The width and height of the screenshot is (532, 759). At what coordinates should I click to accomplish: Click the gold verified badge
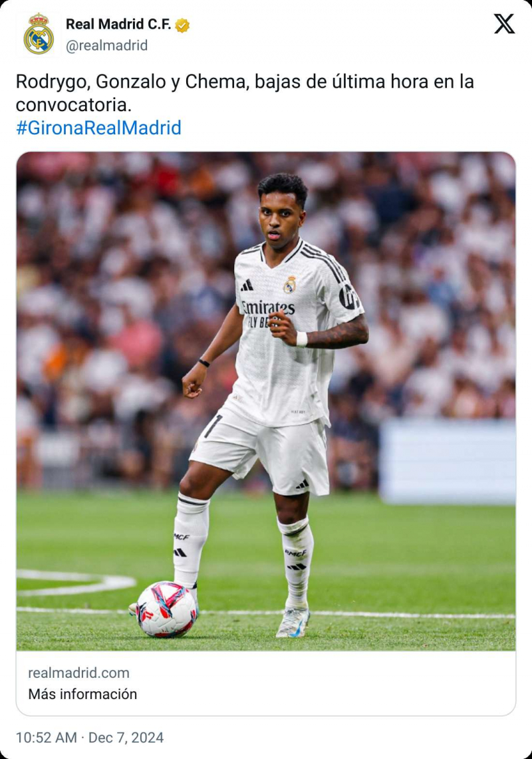(x=182, y=25)
